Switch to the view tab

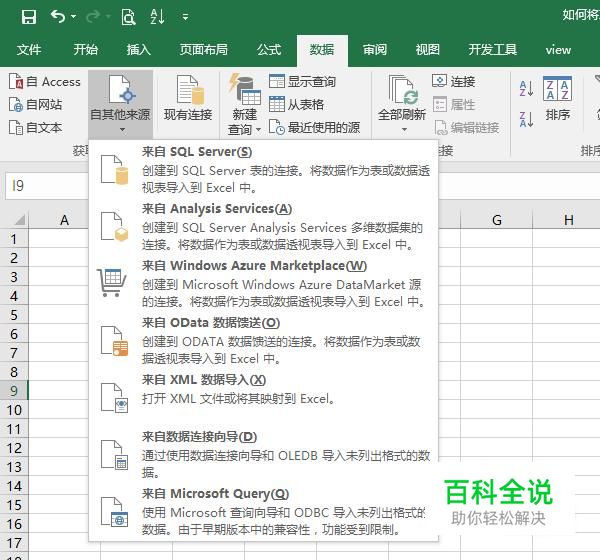point(558,50)
